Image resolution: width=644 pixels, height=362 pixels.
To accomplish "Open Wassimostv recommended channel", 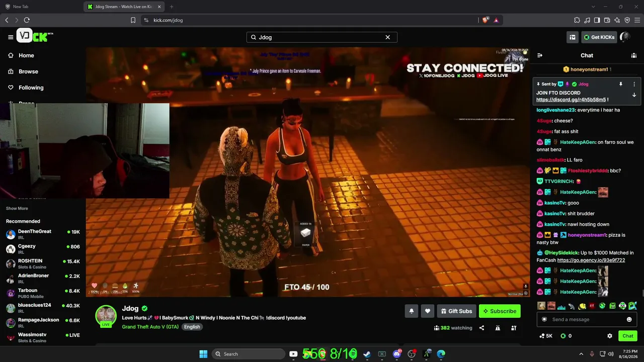I will coord(43,337).
